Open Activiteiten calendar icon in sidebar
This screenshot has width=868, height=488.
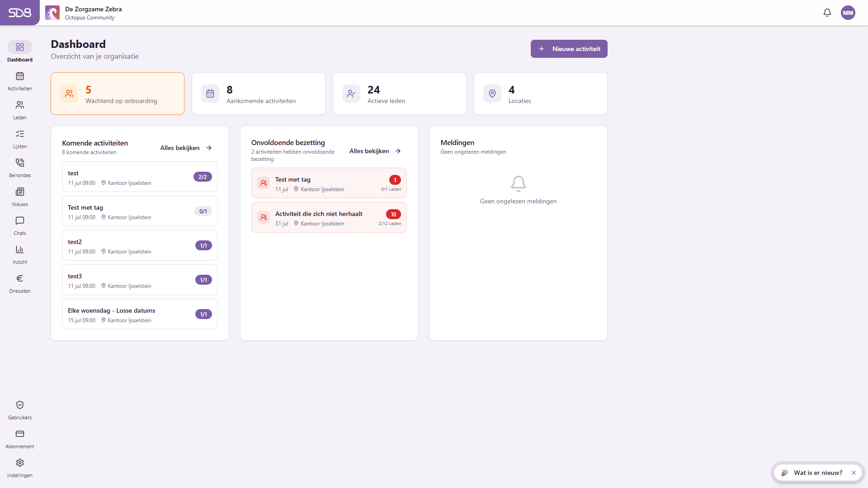(x=20, y=76)
